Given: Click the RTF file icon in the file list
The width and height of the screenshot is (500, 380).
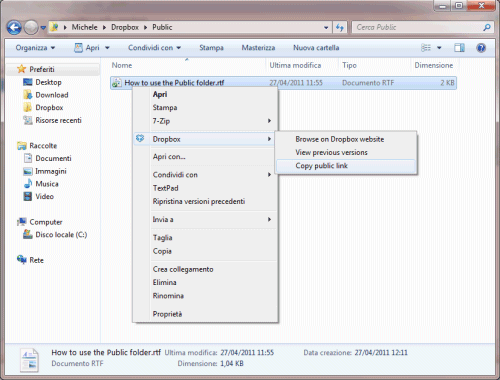Looking at the screenshot, I should (x=116, y=83).
